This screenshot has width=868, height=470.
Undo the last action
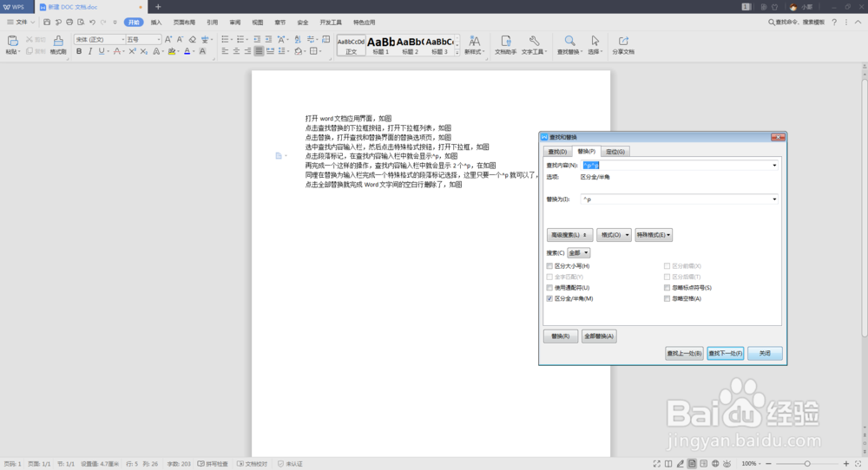93,23
